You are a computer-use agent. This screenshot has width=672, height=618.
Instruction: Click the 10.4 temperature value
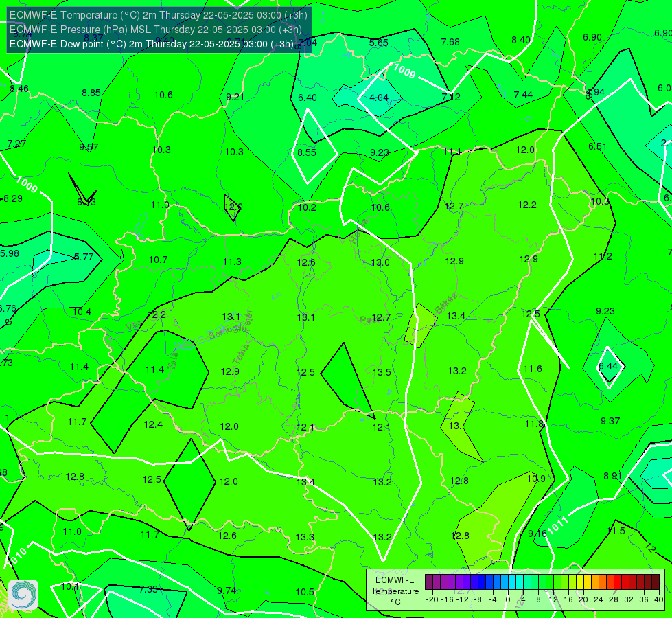[82, 312]
